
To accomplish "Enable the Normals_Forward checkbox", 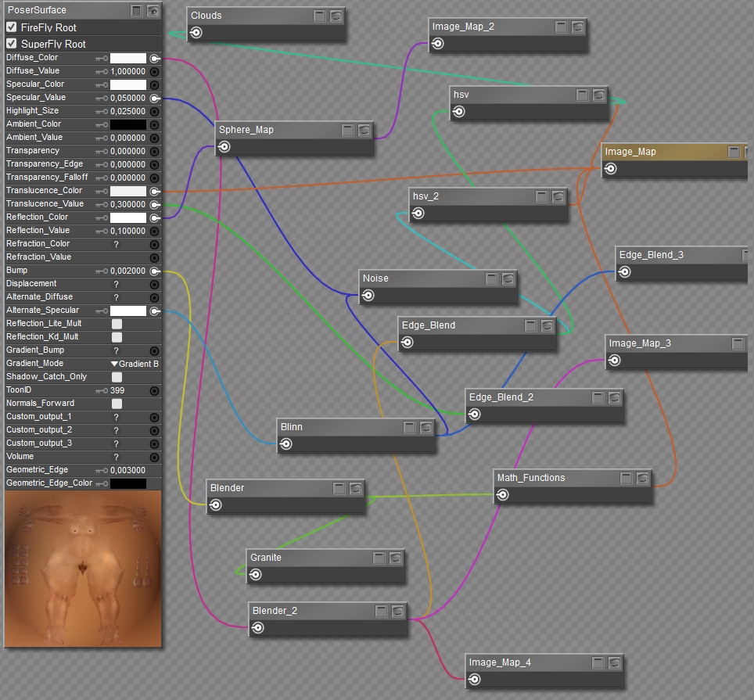I will point(117,404).
